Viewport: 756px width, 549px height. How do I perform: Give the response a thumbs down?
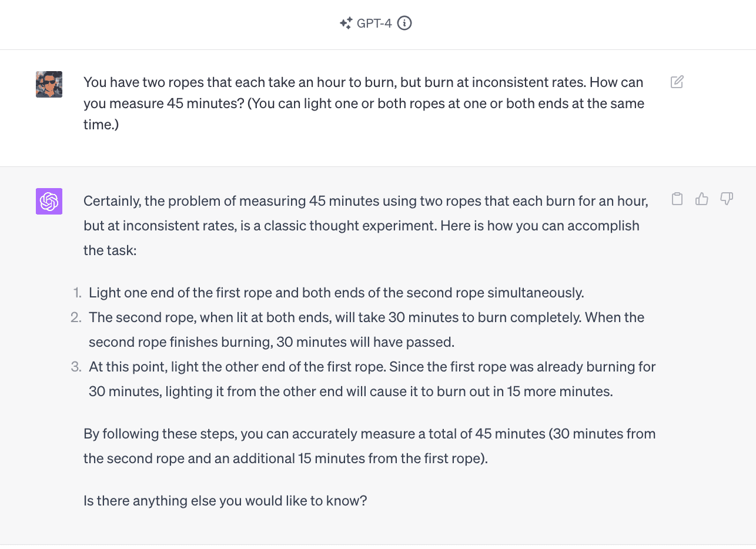727,199
